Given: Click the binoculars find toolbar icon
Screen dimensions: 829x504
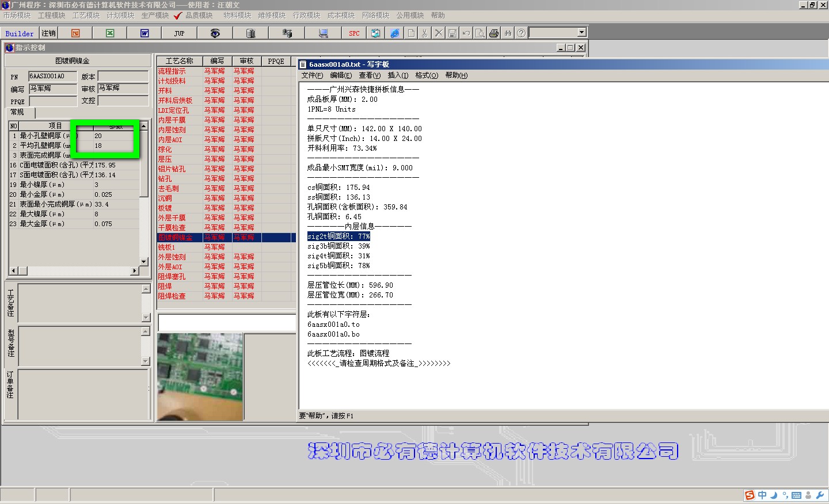Looking at the screenshot, I should (x=508, y=33).
